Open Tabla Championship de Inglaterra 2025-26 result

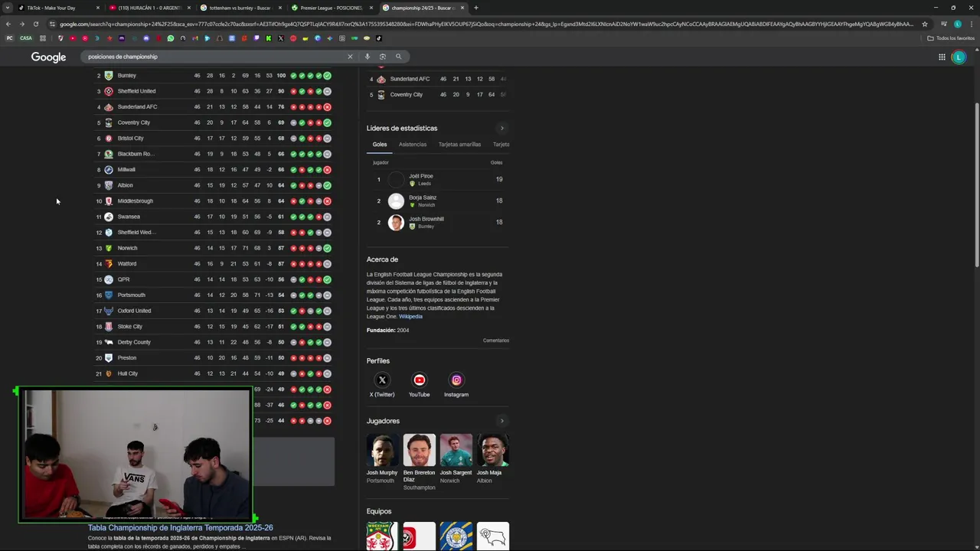tap(180, 527)
